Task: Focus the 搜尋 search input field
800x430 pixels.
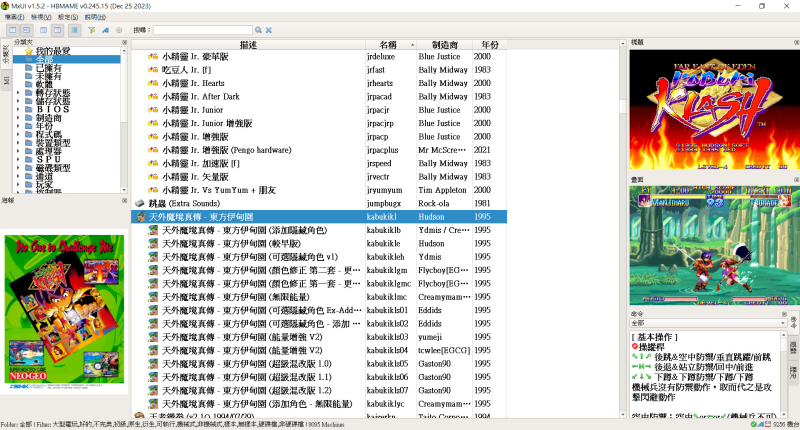Action: pos(203,30)
